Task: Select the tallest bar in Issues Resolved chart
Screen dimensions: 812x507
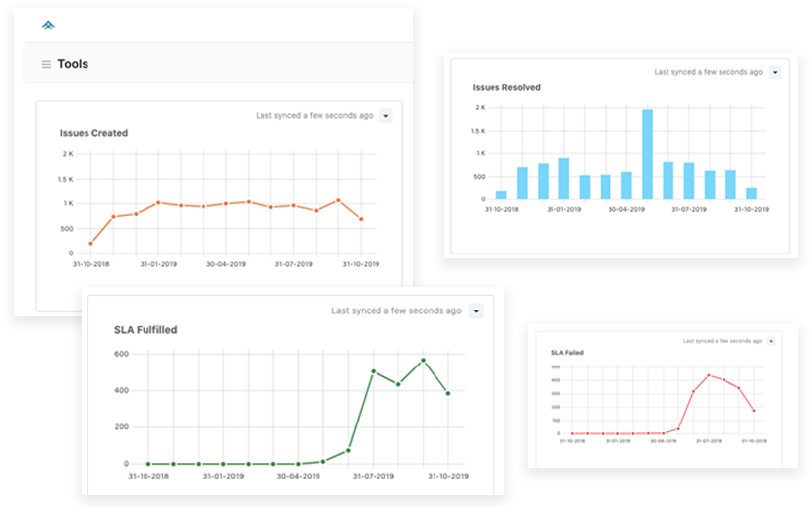Action: click(x=647, y=154)
